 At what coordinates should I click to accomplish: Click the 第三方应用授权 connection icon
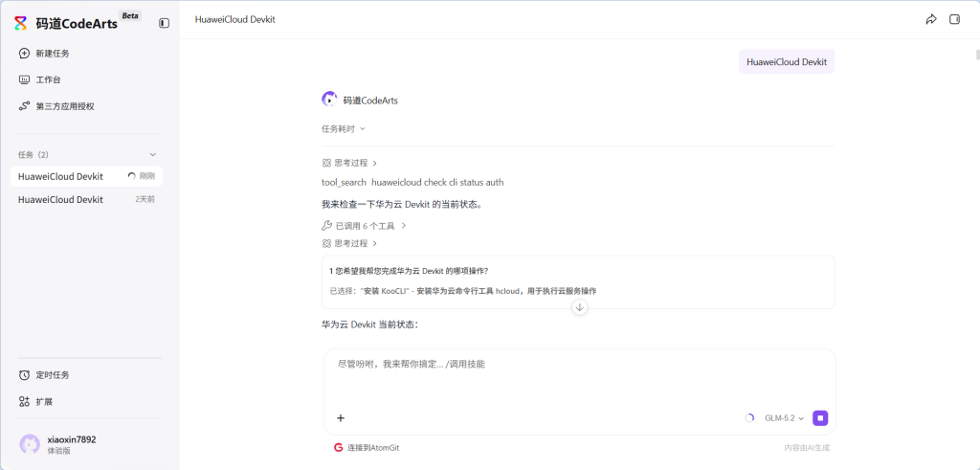(24, 106)
